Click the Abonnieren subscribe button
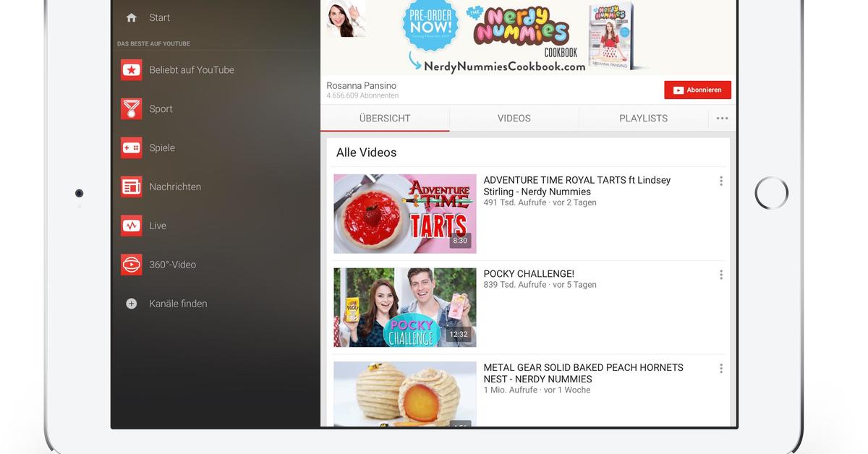868x454 pixels. click(698, 90)
